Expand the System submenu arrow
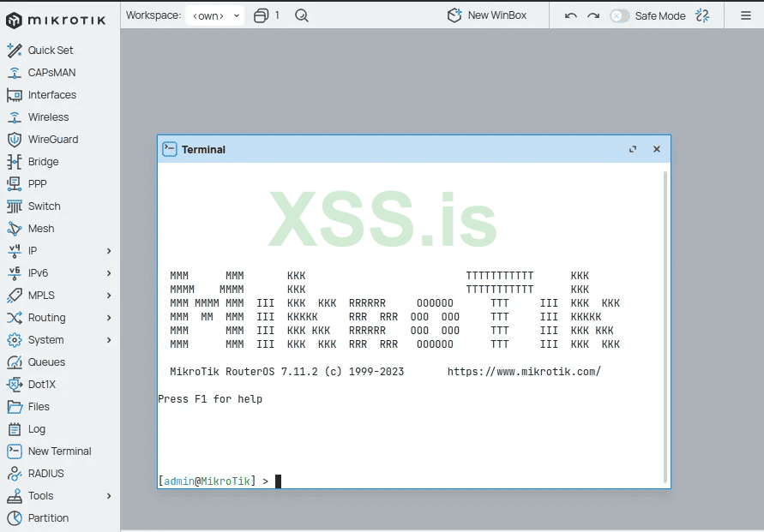This screenshot has width=764, height=532. (x=109, y=340)
